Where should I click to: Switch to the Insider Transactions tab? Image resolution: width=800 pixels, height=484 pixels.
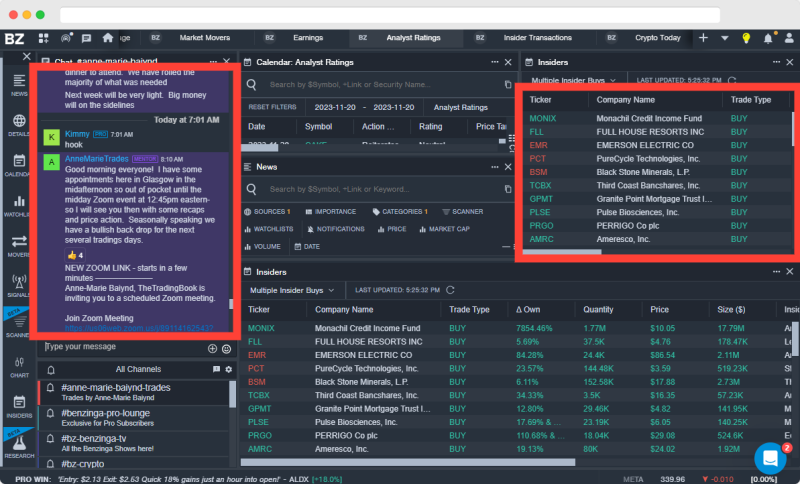537,38
